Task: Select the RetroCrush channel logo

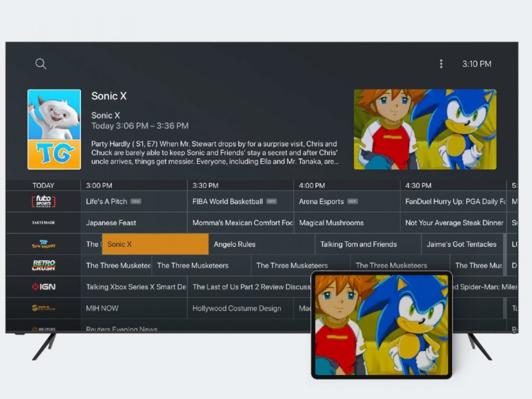Action: click(43, 266)
